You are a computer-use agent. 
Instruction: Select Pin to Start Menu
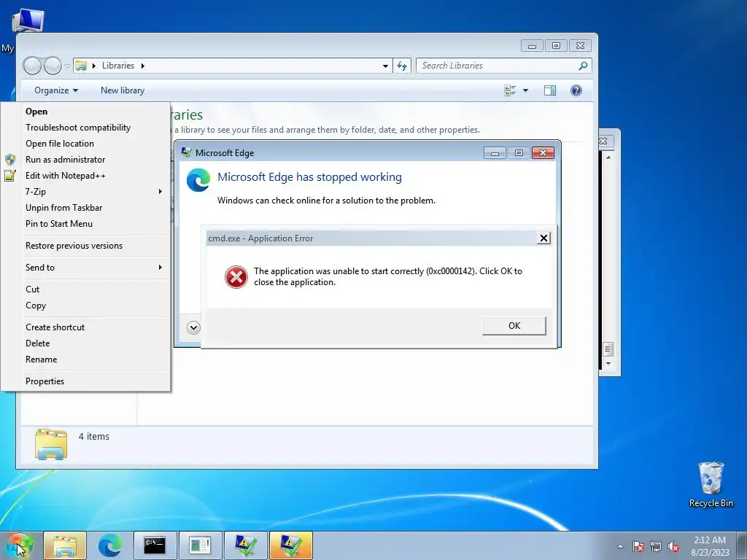86,224
